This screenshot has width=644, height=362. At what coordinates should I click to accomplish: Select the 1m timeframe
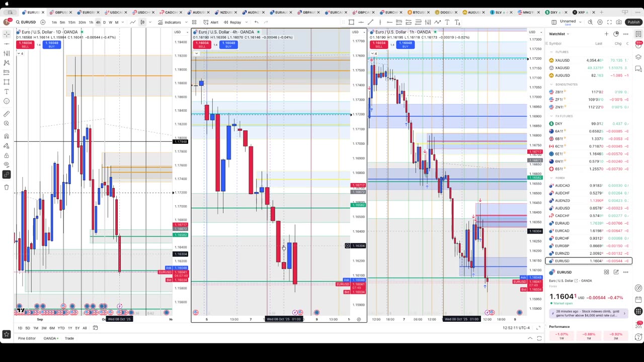coord(54,22)
